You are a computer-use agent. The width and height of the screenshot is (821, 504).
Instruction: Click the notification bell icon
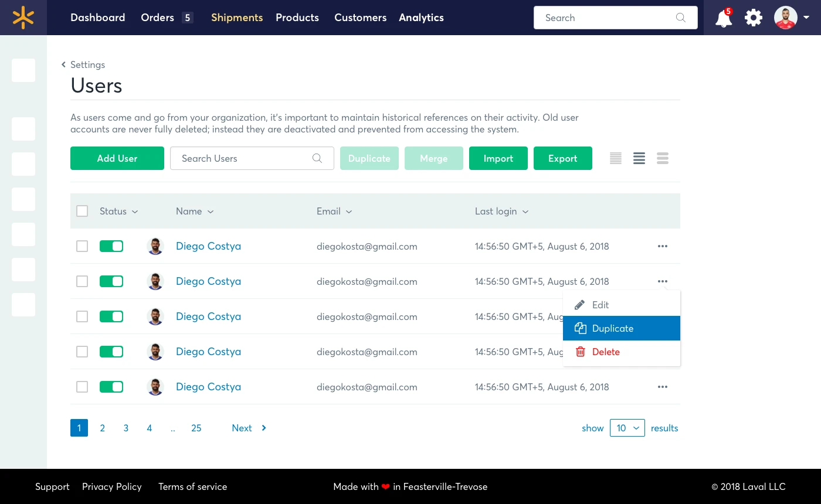tap(724, 18)
